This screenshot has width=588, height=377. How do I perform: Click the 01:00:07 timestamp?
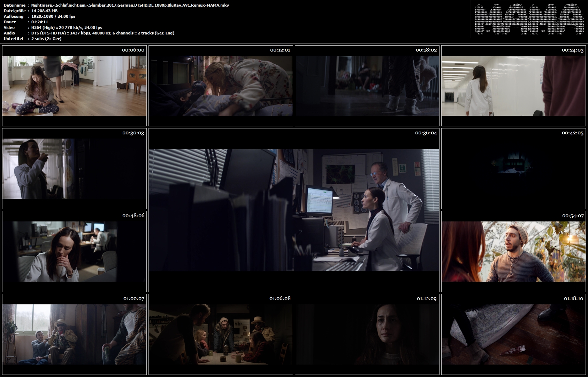(133, 299)
